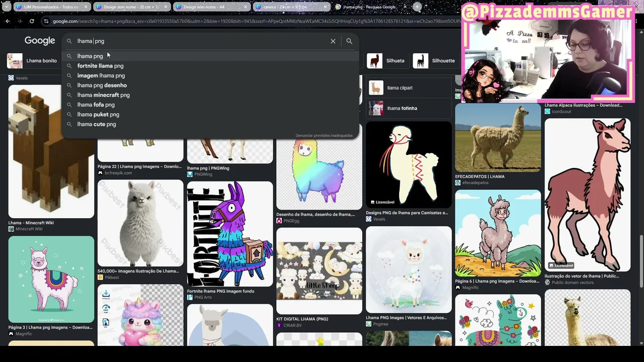
Task: Select the 'lhama cute png' suggestion
Action: pos(210,124)
